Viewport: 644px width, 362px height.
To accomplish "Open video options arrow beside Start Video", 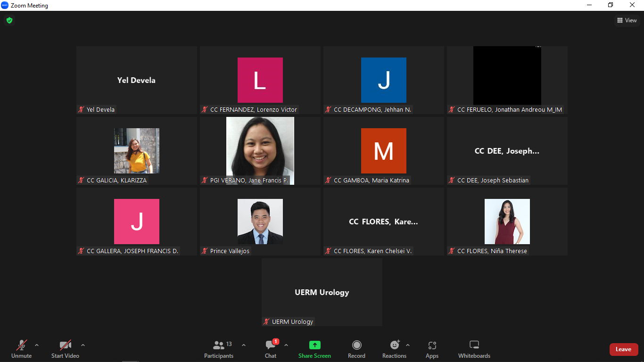I will click(x=83, y=345).
